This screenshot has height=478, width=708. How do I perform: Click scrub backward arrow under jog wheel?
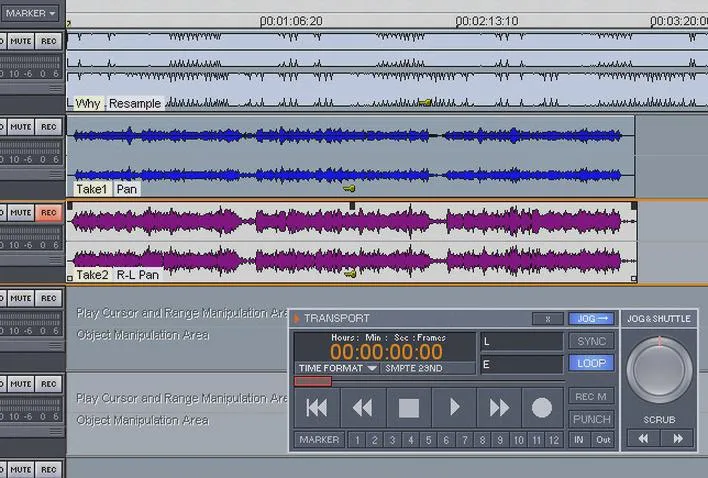tap(643, 439)
